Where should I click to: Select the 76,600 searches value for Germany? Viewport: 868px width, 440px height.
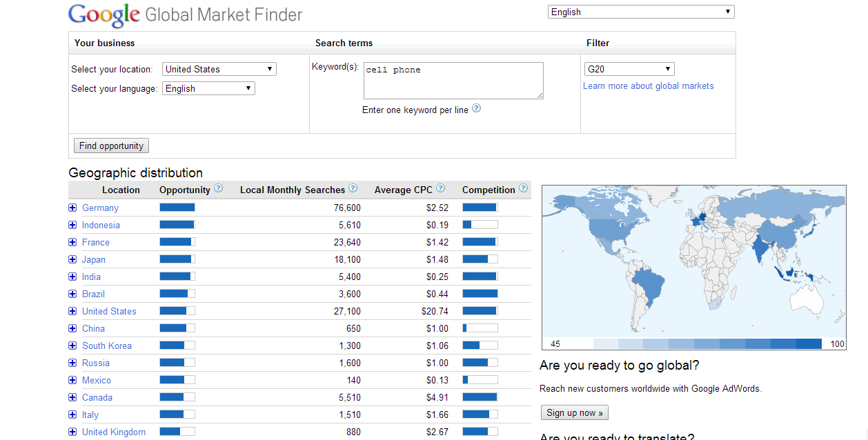347,208
